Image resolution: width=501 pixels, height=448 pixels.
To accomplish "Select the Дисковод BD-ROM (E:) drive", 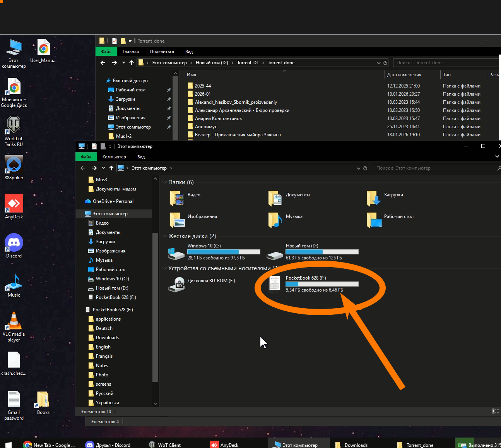I will [x=202, y=284].
